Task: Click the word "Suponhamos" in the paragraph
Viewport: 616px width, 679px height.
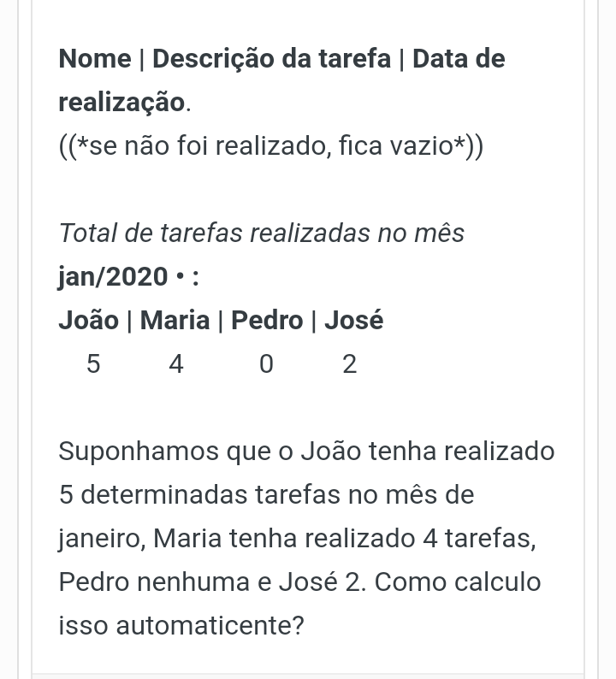Action: [139, 452]
